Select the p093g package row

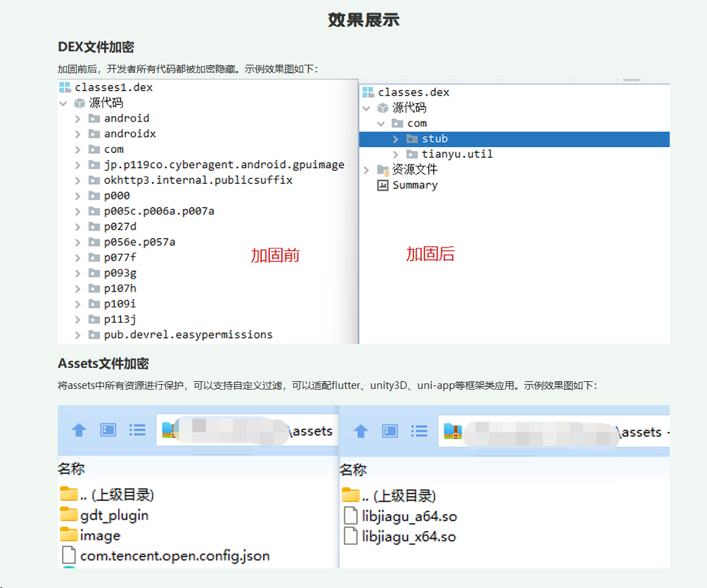click(120, 274)
